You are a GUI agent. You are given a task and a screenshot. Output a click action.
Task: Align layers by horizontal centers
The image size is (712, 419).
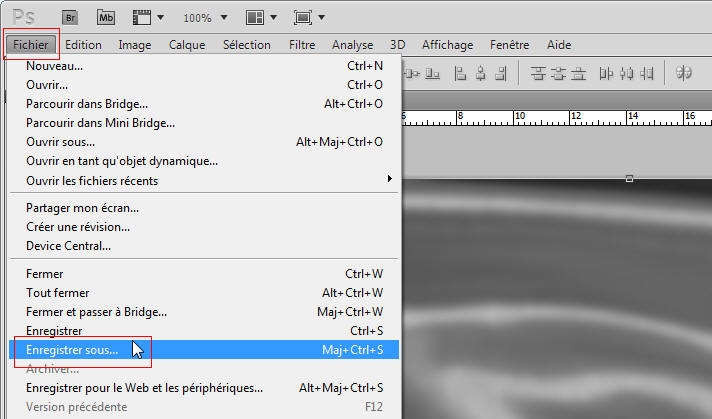480,73
